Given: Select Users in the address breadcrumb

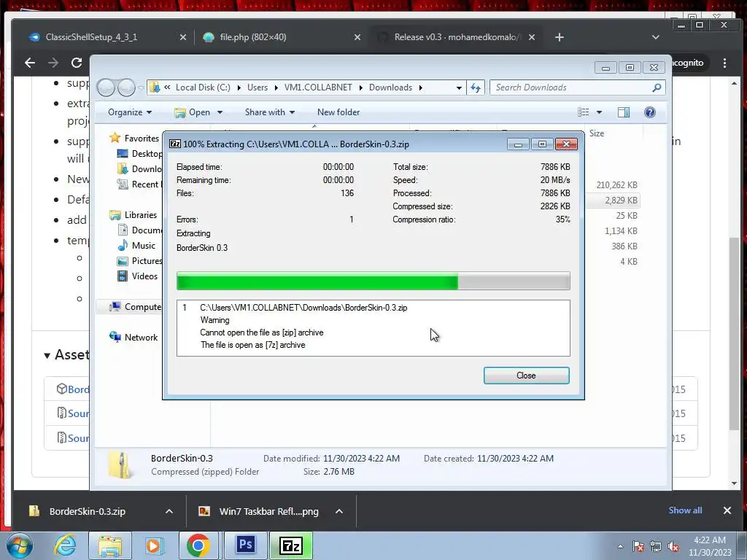Looking at the screenshot, I should (258, 87).
